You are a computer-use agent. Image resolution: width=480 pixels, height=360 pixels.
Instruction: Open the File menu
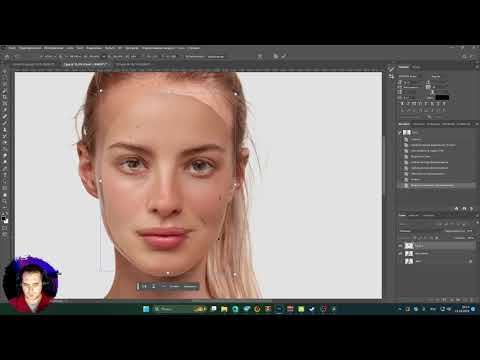pyautogui.click(x=12, y=48)
